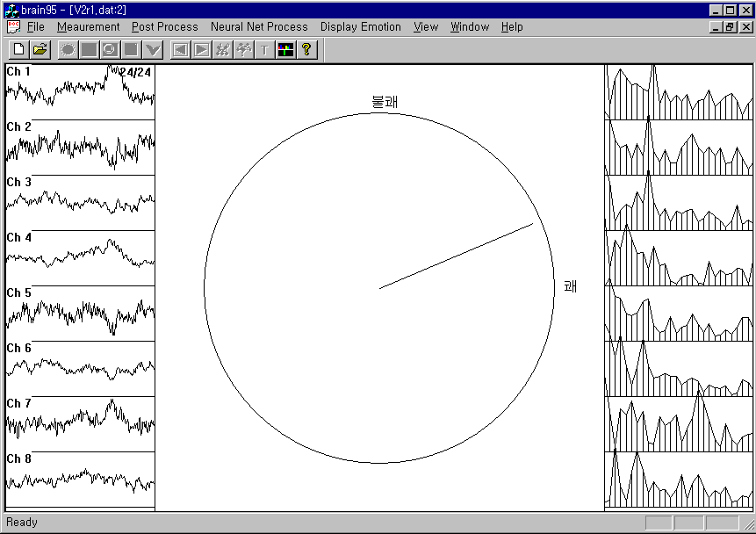756x534 pixels.
Task: Maximize the brain95 application window
Action: [731, 11]
